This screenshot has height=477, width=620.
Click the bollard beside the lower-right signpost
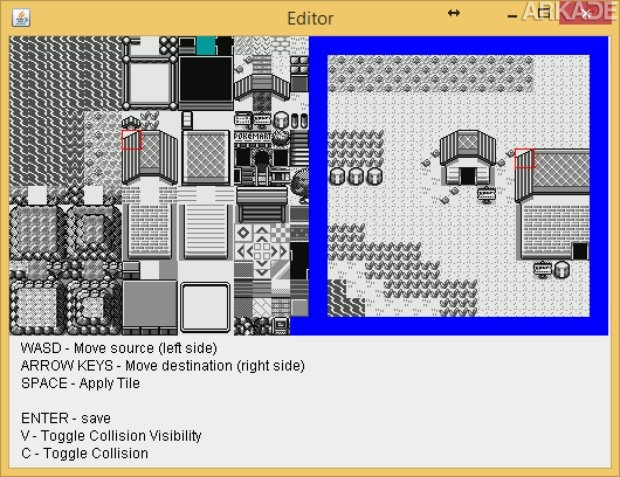(562, 269)
